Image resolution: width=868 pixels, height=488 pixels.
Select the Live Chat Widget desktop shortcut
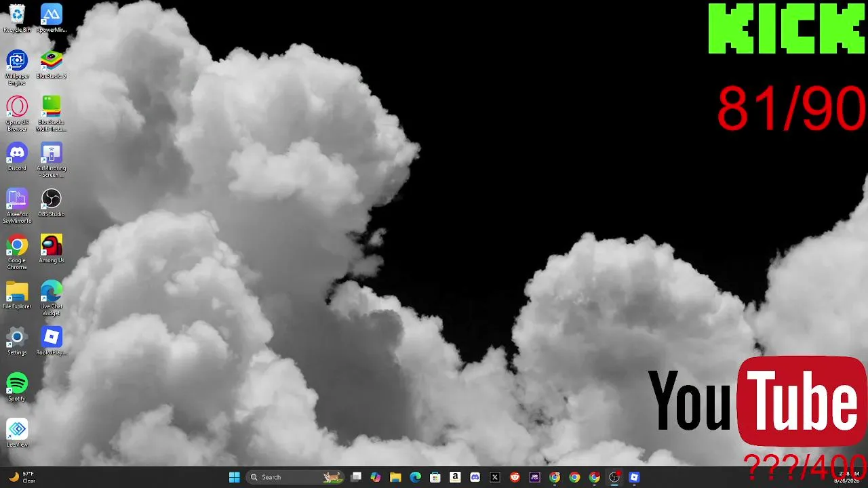click(52, 298)
